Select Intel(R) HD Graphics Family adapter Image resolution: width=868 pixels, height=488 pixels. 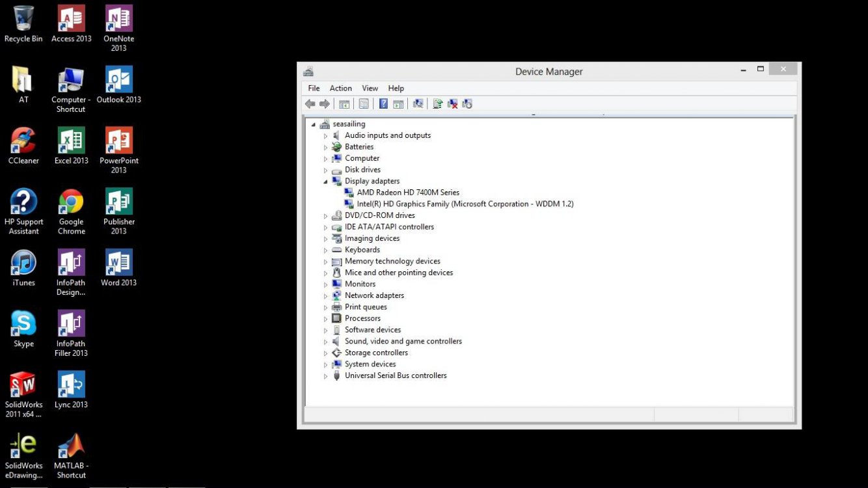[x=465, y=204]
